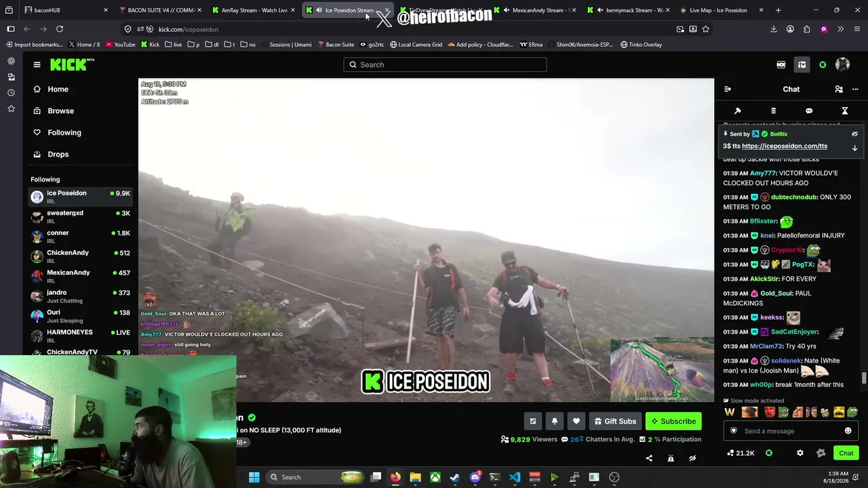
Task: Open the chat more options (three dots) menu
Action: 855,89
